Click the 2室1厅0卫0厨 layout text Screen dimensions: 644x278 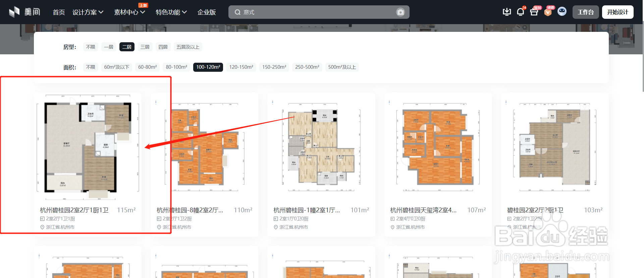[294, 219]
